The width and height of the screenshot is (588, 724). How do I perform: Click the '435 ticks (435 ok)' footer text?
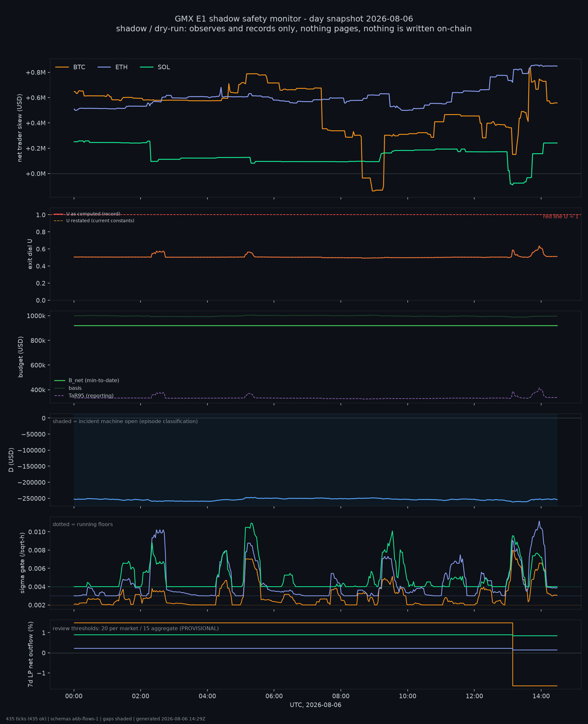pos(26,719)
